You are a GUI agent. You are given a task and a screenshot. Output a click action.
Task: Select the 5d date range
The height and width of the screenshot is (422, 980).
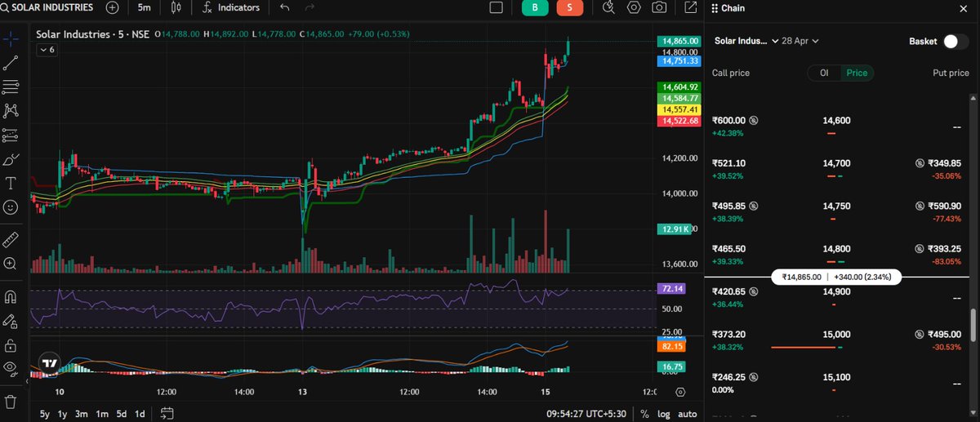[121, 414]
